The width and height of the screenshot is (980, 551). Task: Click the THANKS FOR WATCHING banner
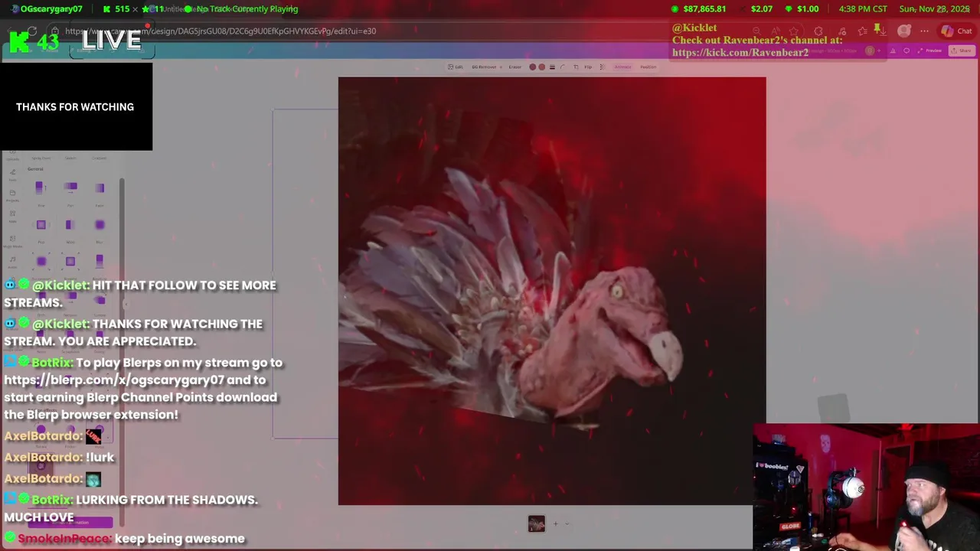tap(75, 107)
